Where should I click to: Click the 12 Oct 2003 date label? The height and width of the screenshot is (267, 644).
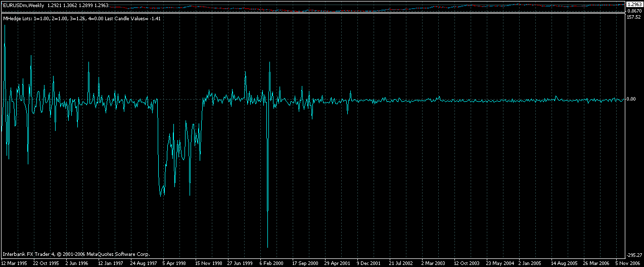tap(467, 263)
